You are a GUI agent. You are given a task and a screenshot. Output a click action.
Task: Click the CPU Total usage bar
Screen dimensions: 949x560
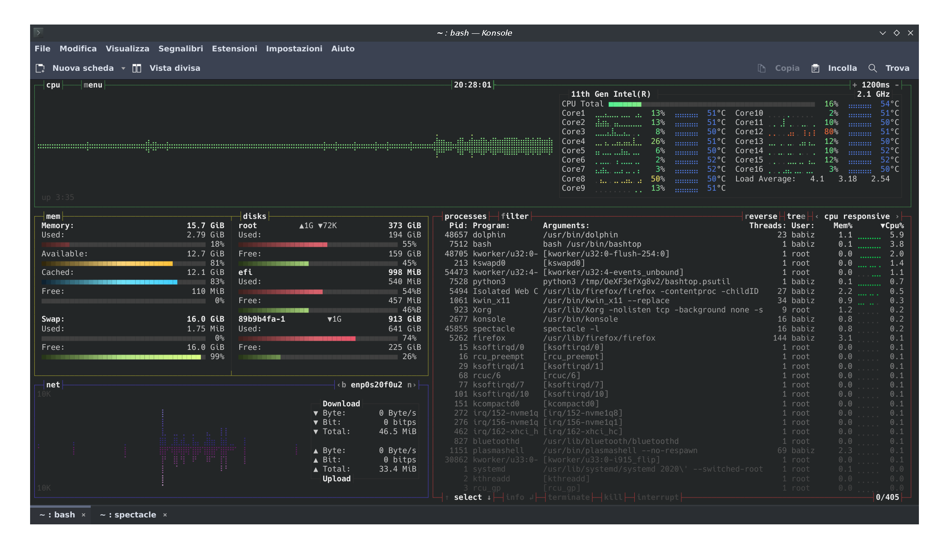(711, 104)
